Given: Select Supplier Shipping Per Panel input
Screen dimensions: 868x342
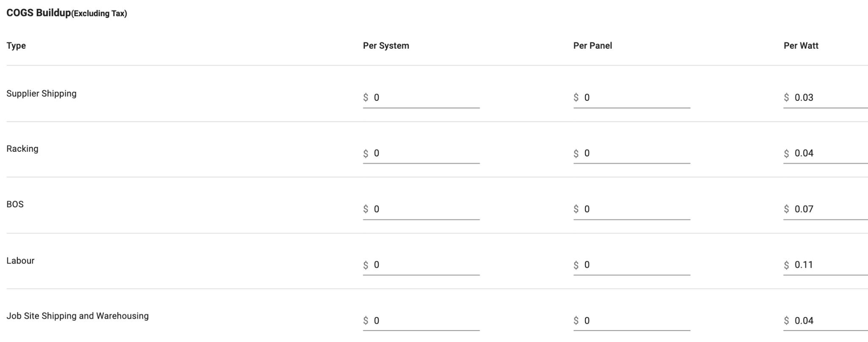Looking at the screenshot, I should click(x=632, y=97).
